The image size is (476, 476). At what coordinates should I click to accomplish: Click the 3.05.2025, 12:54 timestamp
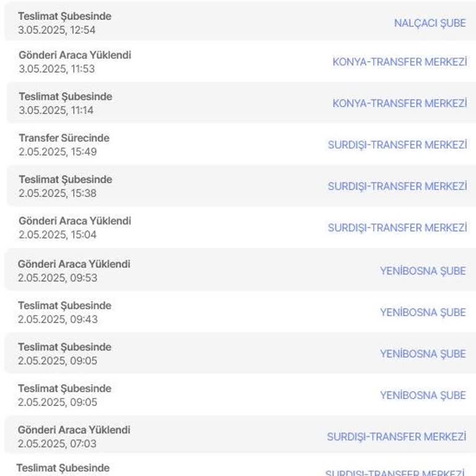57,30
